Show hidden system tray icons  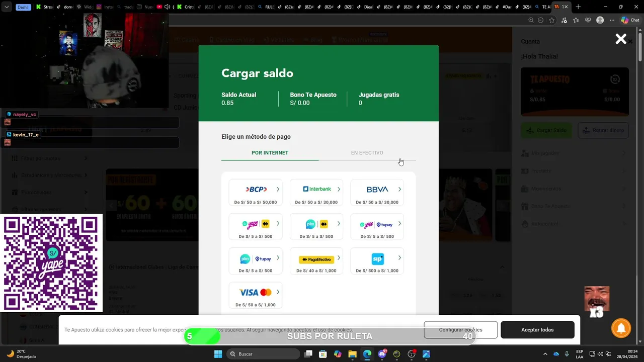point(545,354)
